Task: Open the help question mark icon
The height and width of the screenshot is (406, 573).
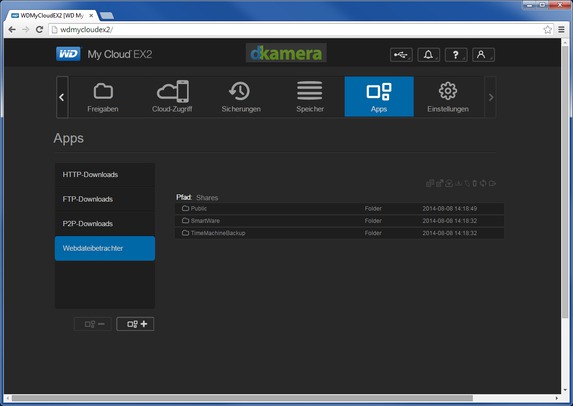Action: point(456,55)
